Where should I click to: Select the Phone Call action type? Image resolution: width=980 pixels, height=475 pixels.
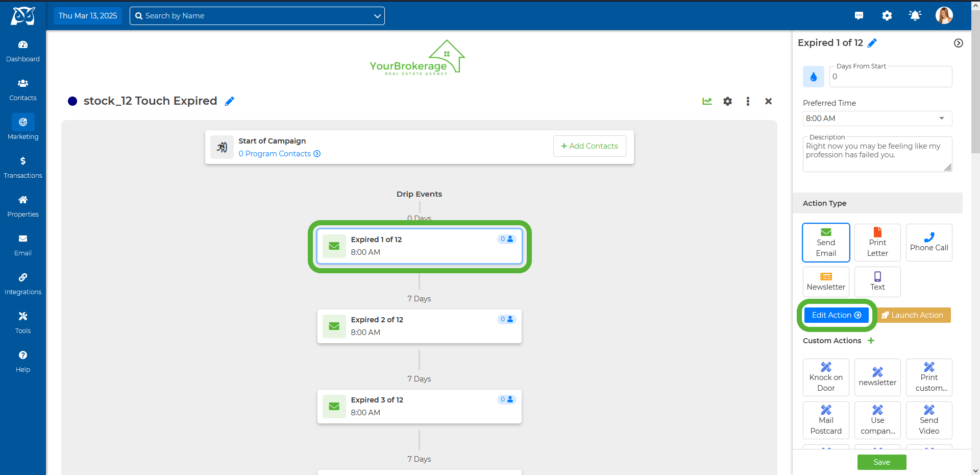(x=929, y=243)
